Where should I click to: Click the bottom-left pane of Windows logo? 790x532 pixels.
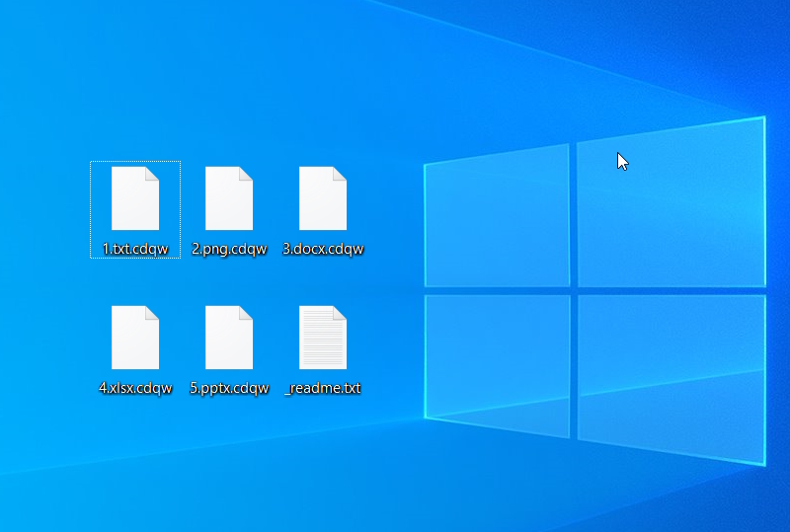point(497,364)
